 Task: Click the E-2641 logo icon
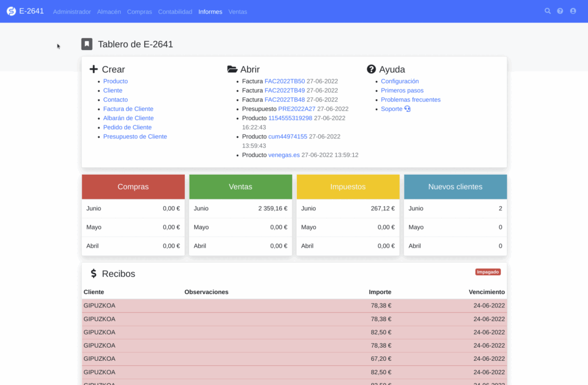[x=11, y=11]
